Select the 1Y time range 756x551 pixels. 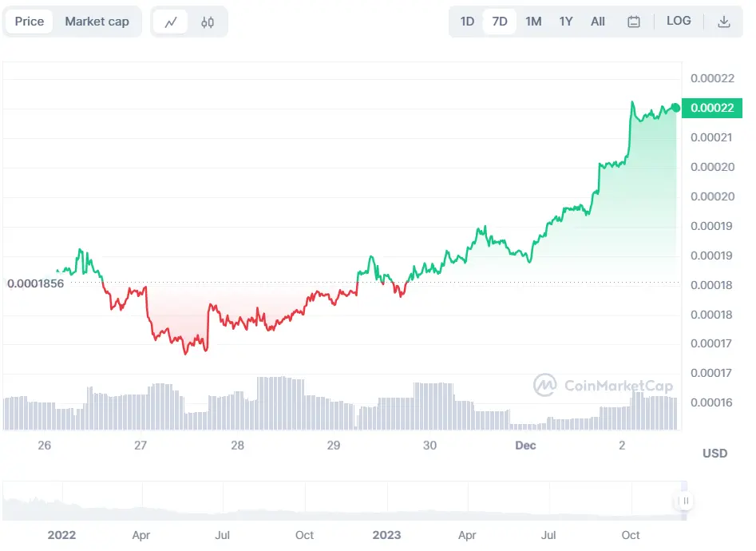tap(565, 22)
